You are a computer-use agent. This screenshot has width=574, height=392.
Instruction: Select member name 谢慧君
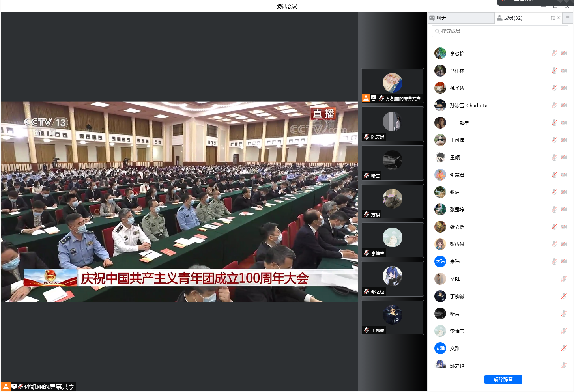[x=457, y=175]
